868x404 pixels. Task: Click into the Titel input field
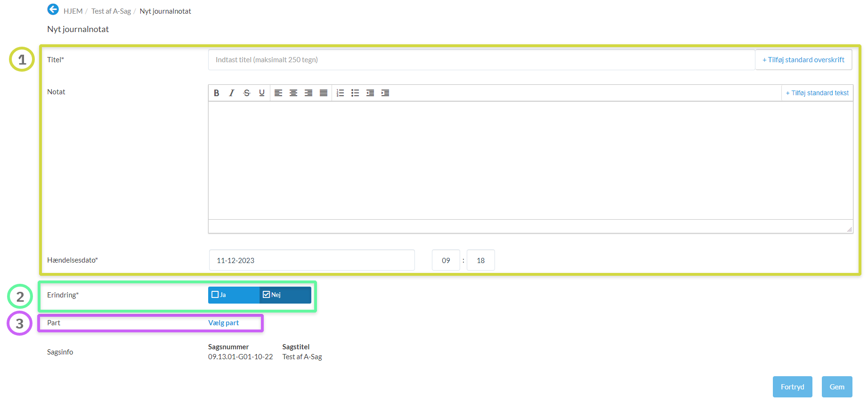480,60
